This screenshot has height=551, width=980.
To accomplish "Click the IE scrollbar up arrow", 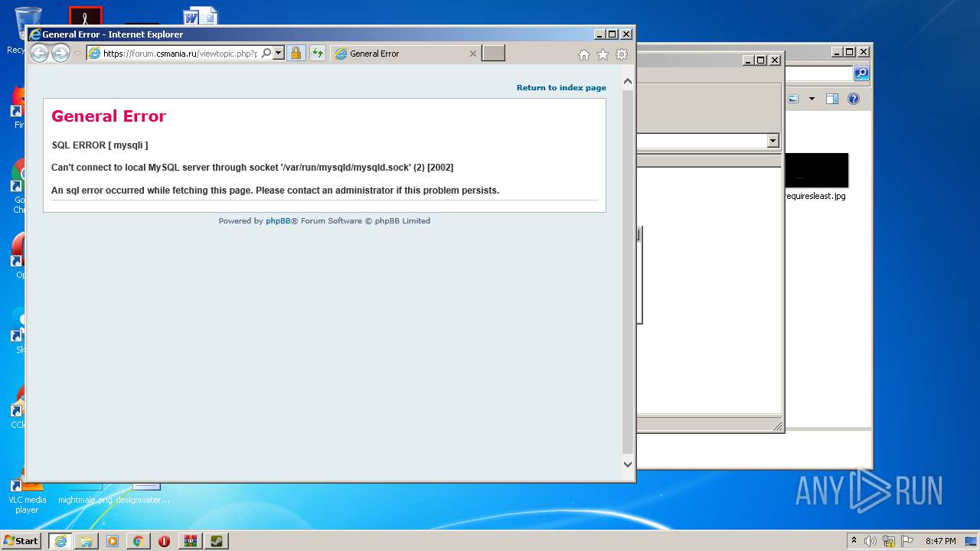I will click(x=628, y=81).
